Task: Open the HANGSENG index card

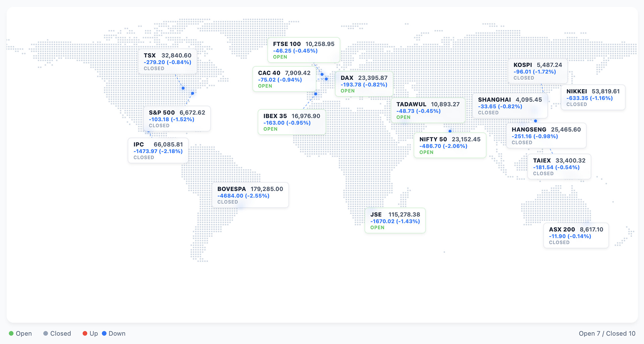Action: click(546, 136)
